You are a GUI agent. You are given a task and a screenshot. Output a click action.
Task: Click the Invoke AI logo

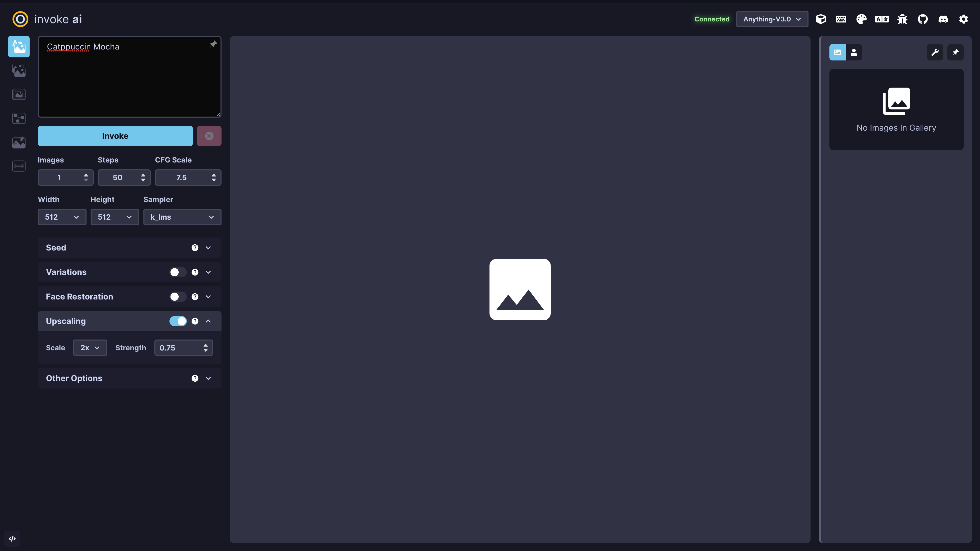tap(20, 19)
